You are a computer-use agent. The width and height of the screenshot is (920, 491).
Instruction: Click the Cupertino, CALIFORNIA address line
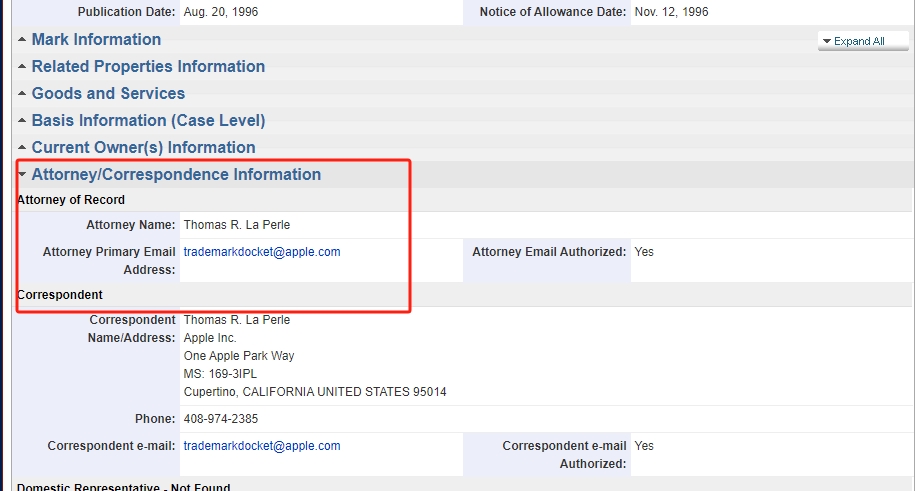(315, 392)
